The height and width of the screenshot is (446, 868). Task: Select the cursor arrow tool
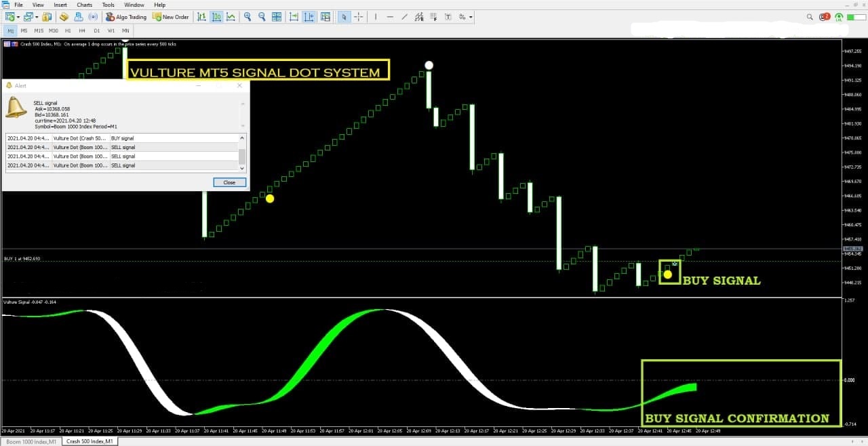[x=344, y=16]
